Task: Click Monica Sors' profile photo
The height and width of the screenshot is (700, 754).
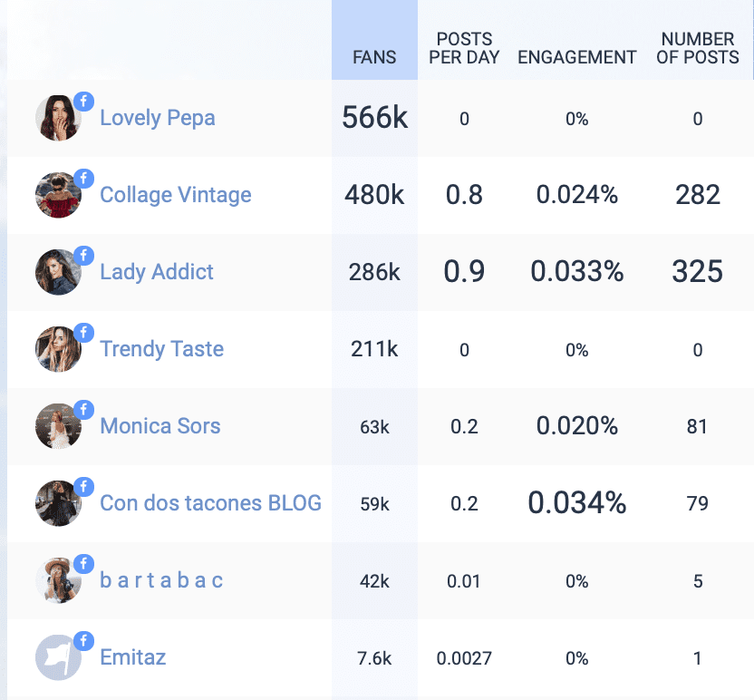Action: 57,427
